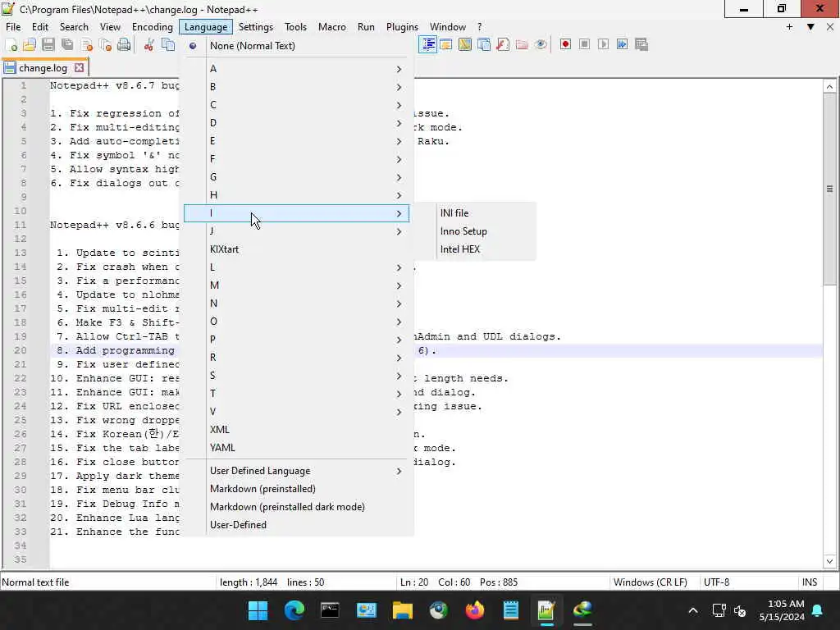Viewport: 840px width, 630px height.
Task: Click the plus button in menu bar
Action: click(789, 27)
